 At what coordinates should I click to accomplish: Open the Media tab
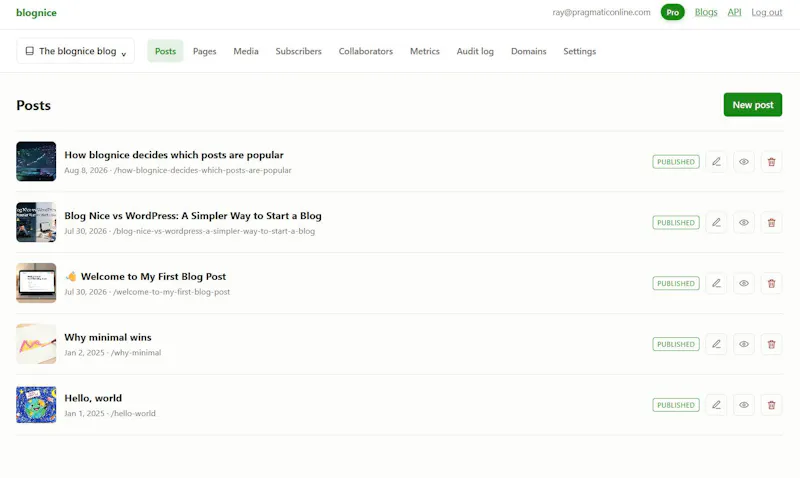coord(246,51)
